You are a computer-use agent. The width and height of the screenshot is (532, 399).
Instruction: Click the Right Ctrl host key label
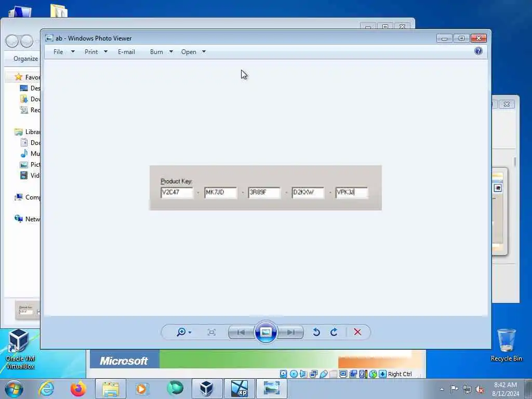point(400,374)
